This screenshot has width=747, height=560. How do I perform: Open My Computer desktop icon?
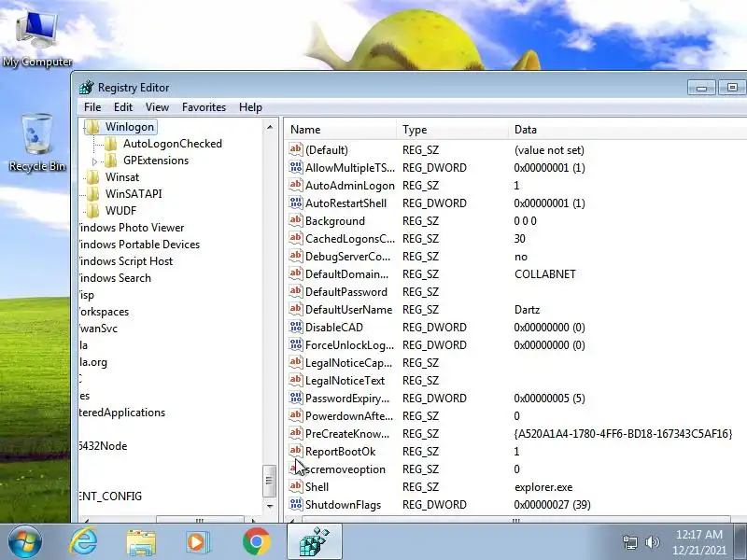pyautogui.click(x=37, y=39)
